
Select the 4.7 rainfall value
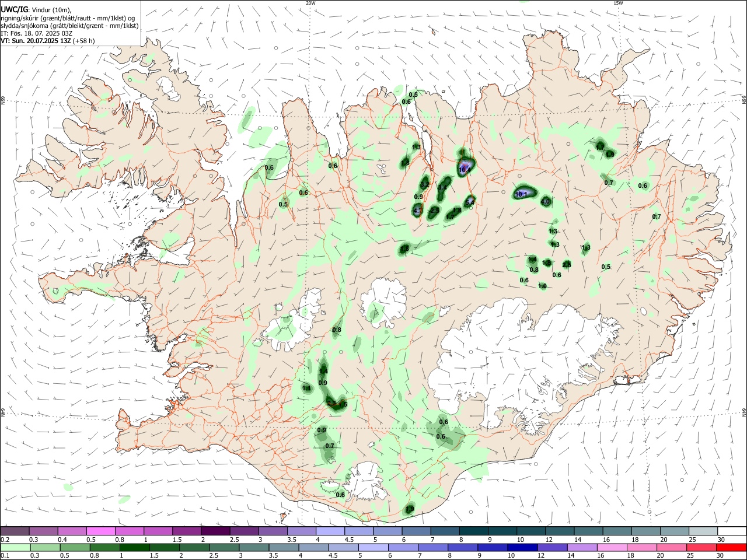[417, 211]
